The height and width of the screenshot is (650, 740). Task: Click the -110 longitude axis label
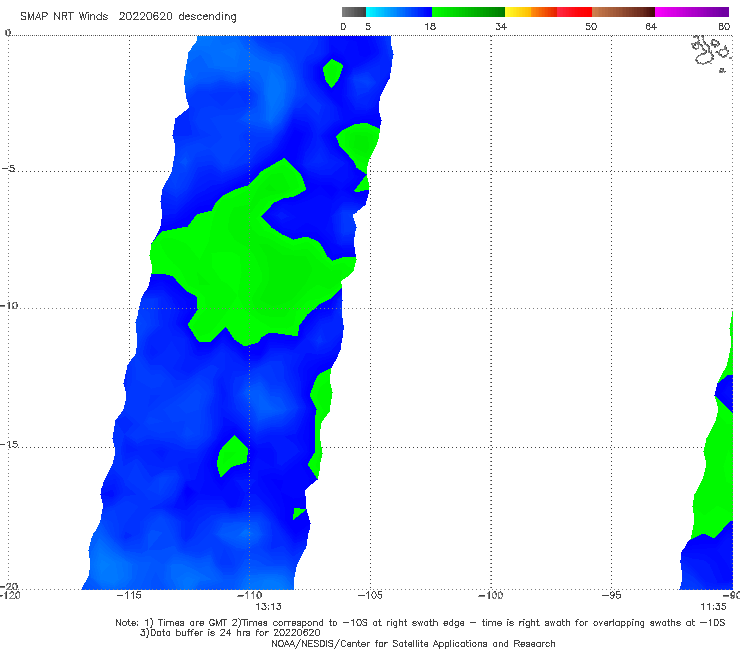[x=249, y=595]
